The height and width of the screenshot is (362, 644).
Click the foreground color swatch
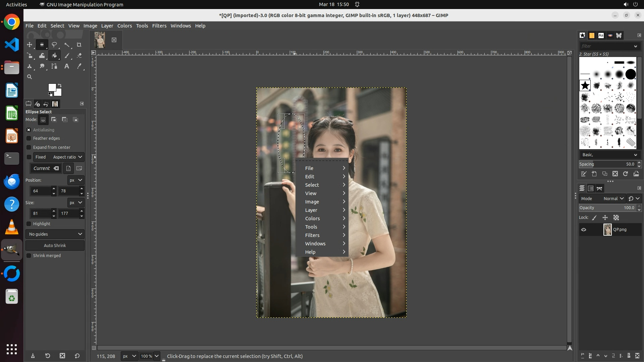pyautogui.click(x=52, y=87)
